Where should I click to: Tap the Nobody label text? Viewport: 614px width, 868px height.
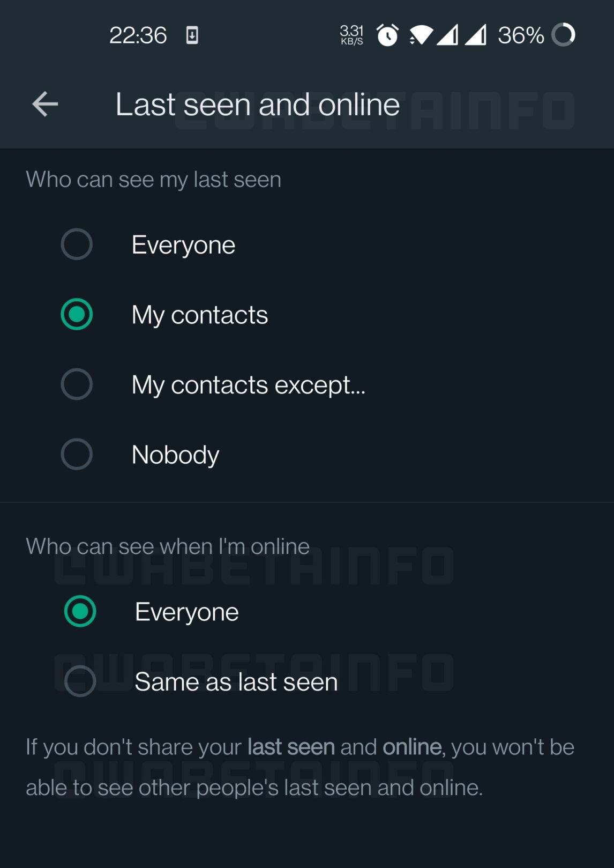175,455
